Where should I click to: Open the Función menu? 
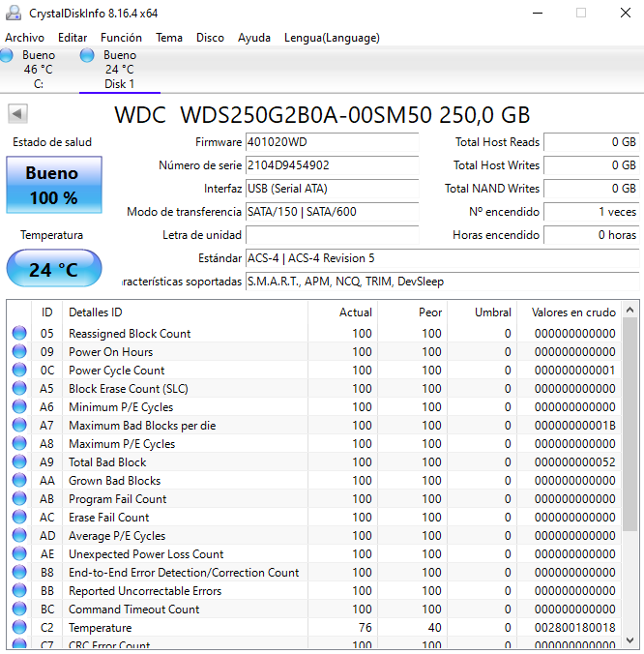click(121, 38)
